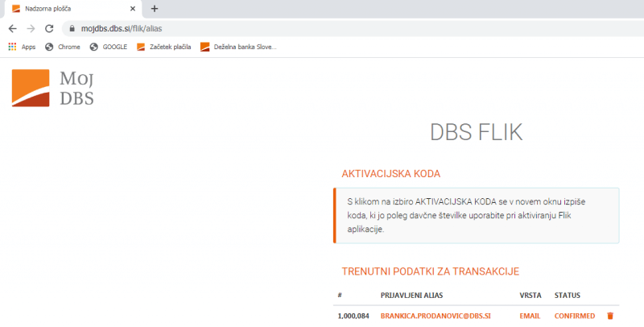The image size is (644, 327).
Task: Delete the BRANKICA.PRODANOVIC alias with trash icon
Action: click(x=610, y=316)
